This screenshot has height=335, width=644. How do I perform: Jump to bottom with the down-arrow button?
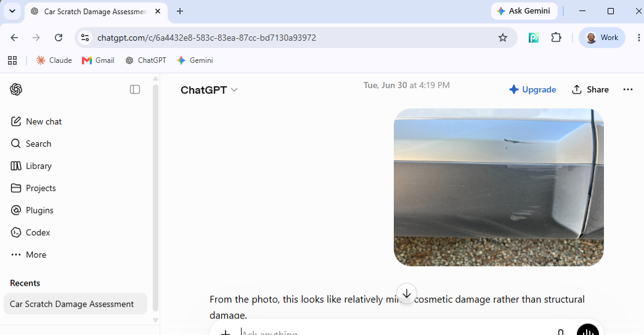pos(407,294)
